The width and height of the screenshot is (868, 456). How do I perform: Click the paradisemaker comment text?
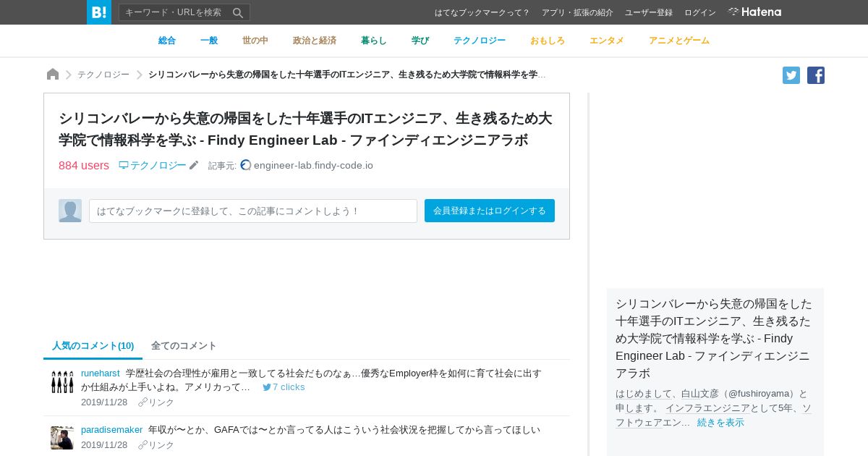(x=344, y=430)
